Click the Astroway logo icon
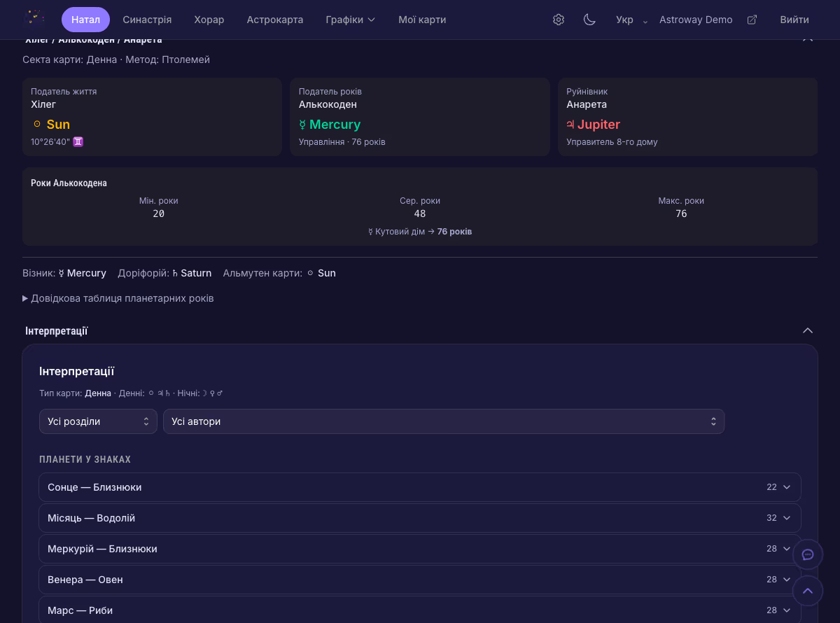This screenshot has width=840, height=623. [34, 19]
